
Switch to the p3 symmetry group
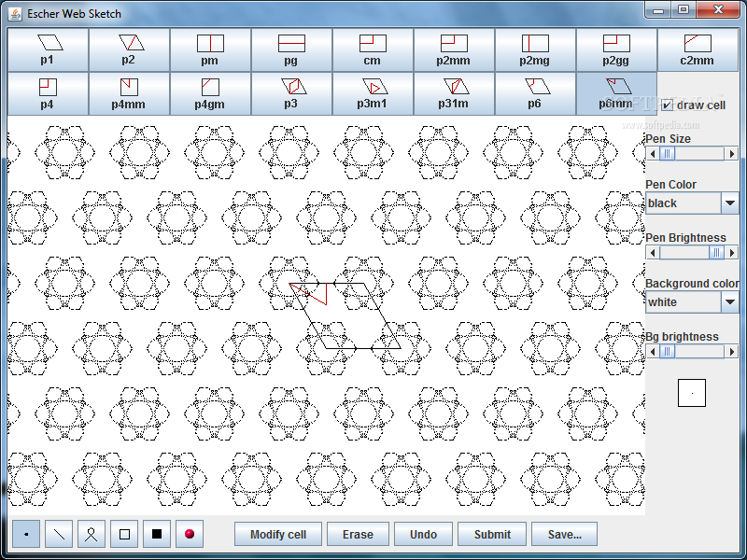291,94
